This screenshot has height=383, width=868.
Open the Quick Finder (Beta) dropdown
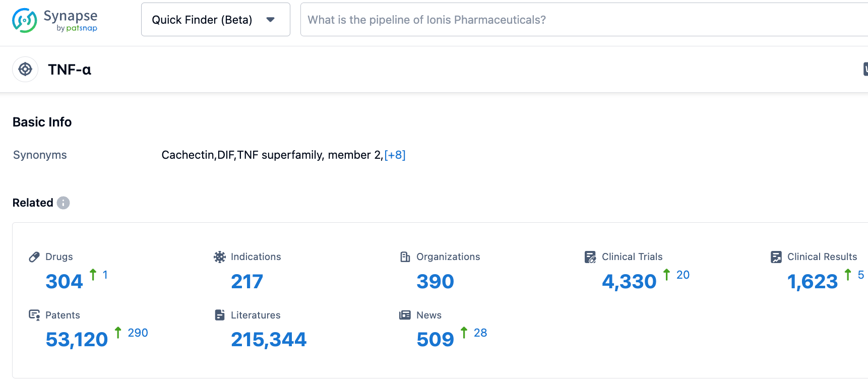point(215,20)
